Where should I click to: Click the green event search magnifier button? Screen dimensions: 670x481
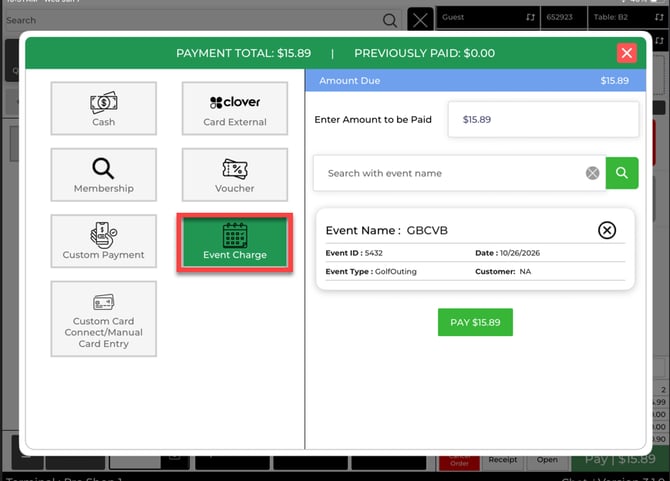pyautogui.click(x=621, y=173)
